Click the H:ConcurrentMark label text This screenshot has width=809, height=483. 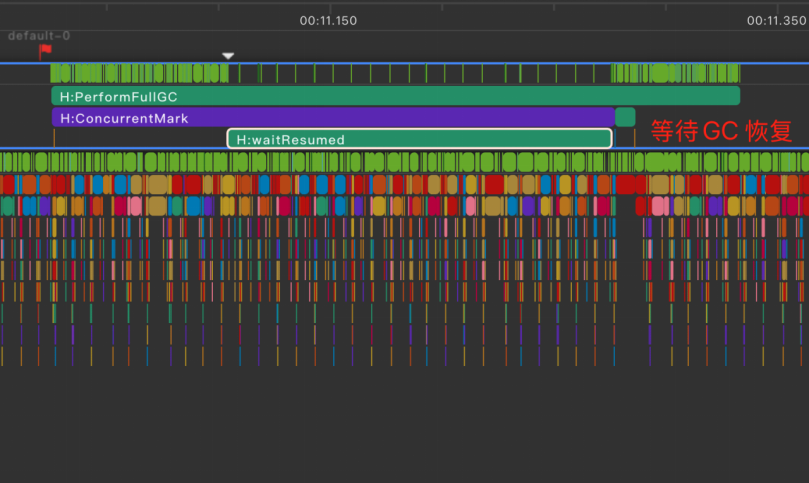tap(124, 118)
